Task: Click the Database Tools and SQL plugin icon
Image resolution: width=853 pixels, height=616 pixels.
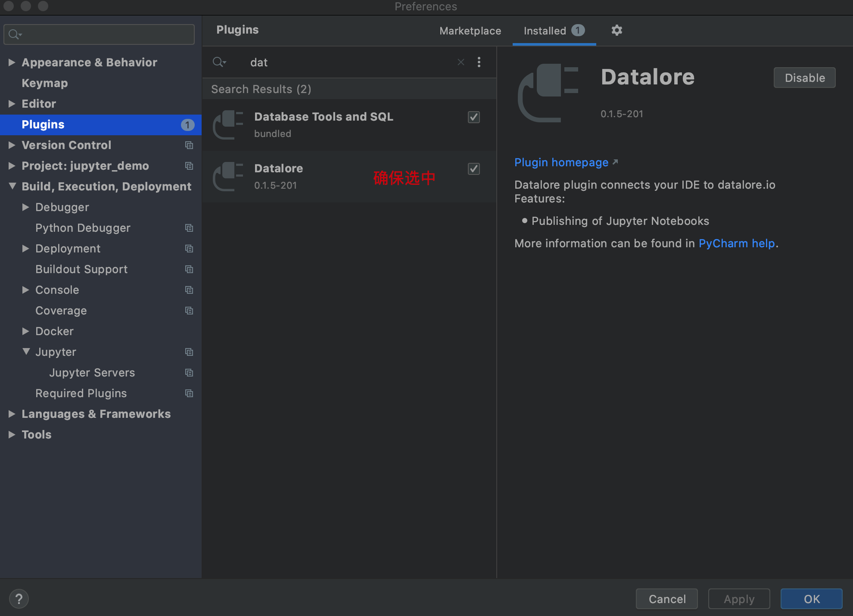Action: click(228, 125)
